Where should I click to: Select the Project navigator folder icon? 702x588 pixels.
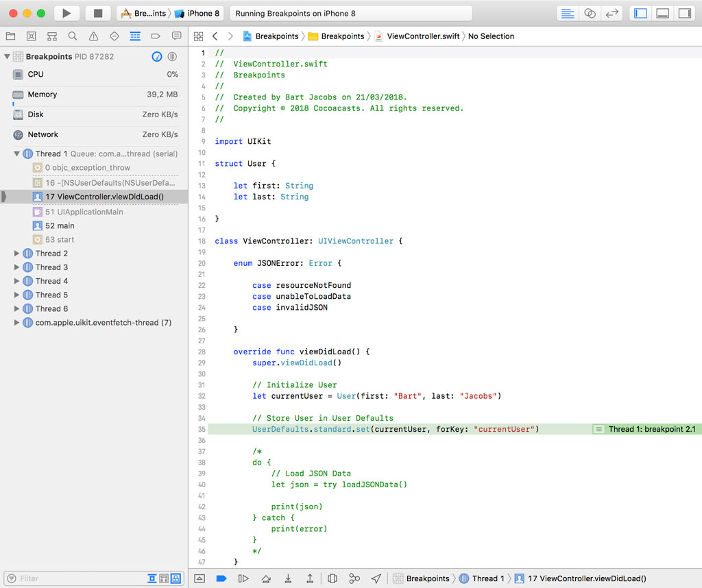point(10,36)
